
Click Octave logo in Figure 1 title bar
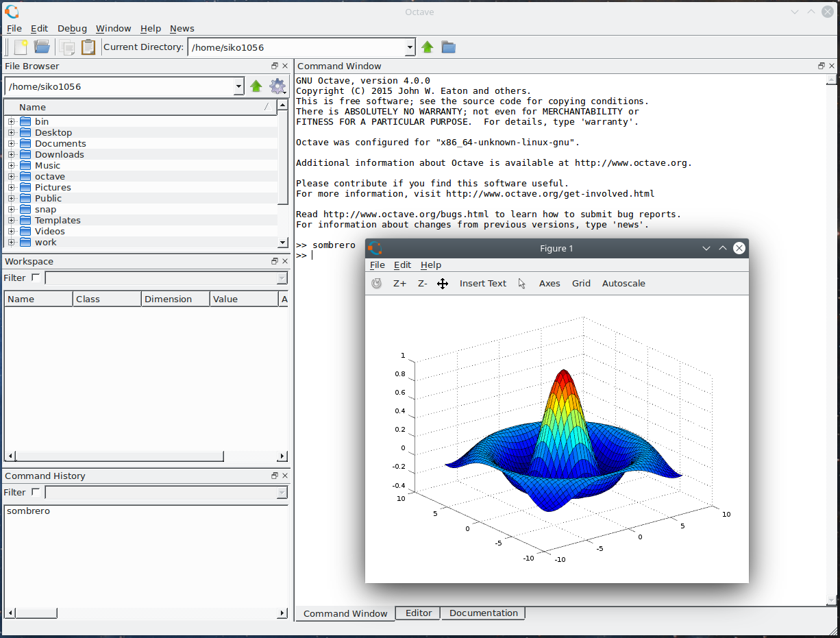click(x=375, y=248)
